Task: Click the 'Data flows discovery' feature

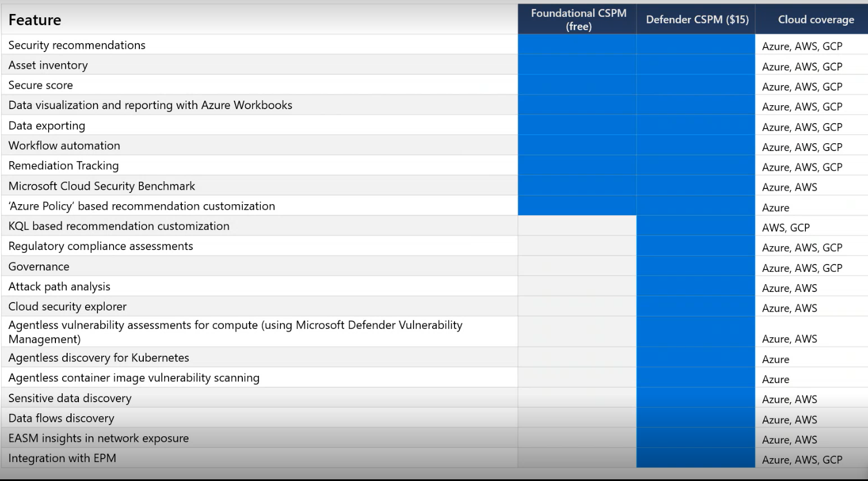Action: click(x=61, y=418)
